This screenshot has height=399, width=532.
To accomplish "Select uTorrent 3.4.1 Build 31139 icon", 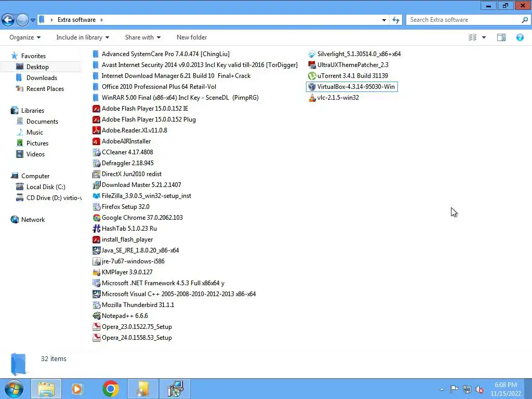I will point(312,76).
